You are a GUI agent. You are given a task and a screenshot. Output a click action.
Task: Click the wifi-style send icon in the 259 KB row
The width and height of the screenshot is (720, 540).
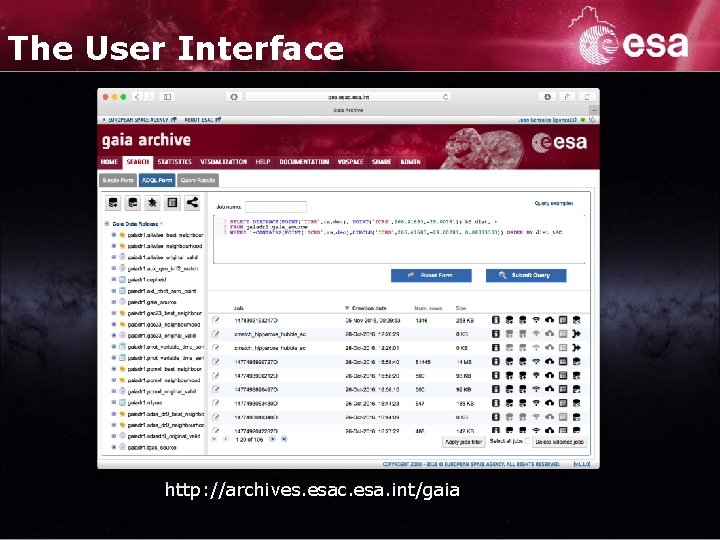click(536, 320)
